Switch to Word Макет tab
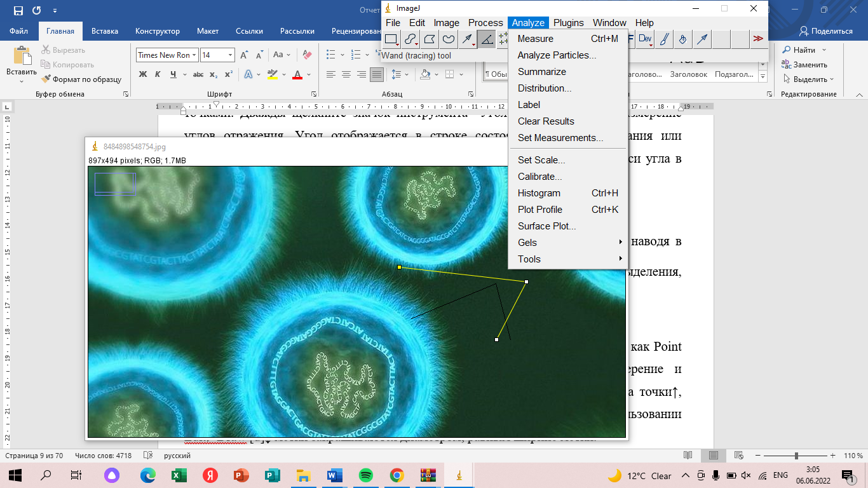868x488 pixels. tap(208, 31)
